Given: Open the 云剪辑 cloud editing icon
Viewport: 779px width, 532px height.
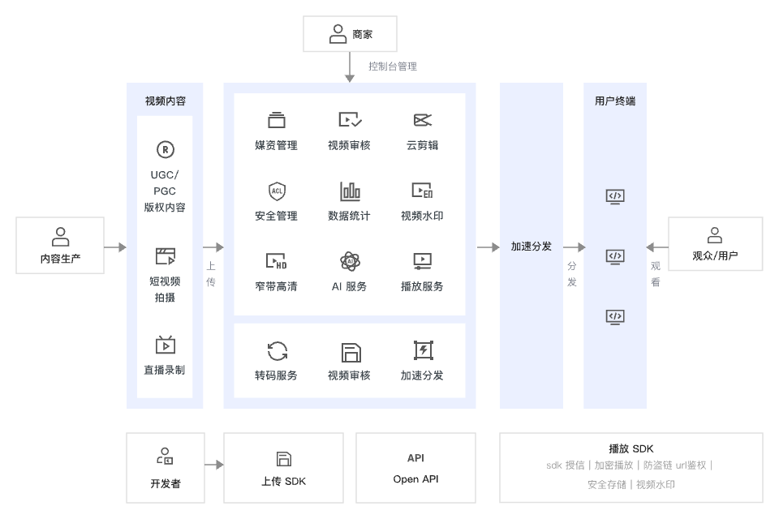Looking at the screenshot, I should [x=423, y=118].
